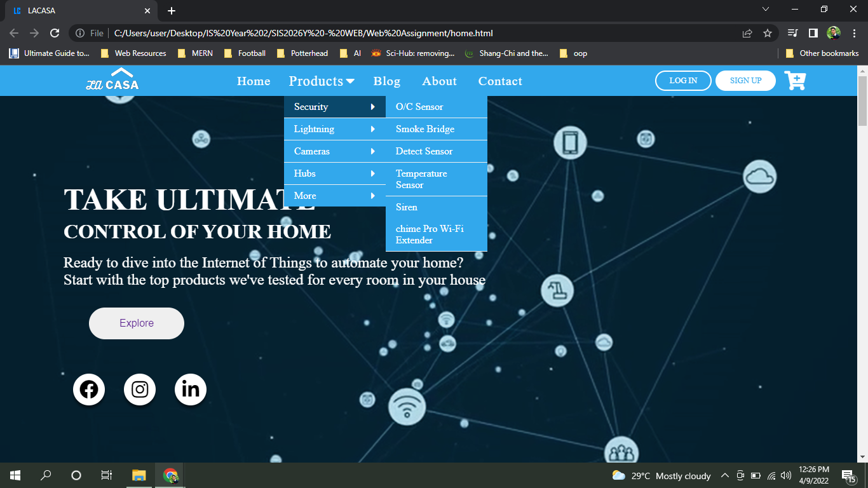
Task: Open the Instagram social icon
Action: point(140,390)
